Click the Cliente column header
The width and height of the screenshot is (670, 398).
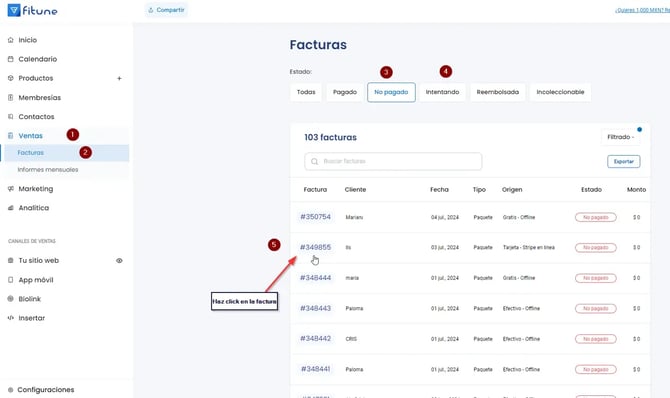pos(355,189)
